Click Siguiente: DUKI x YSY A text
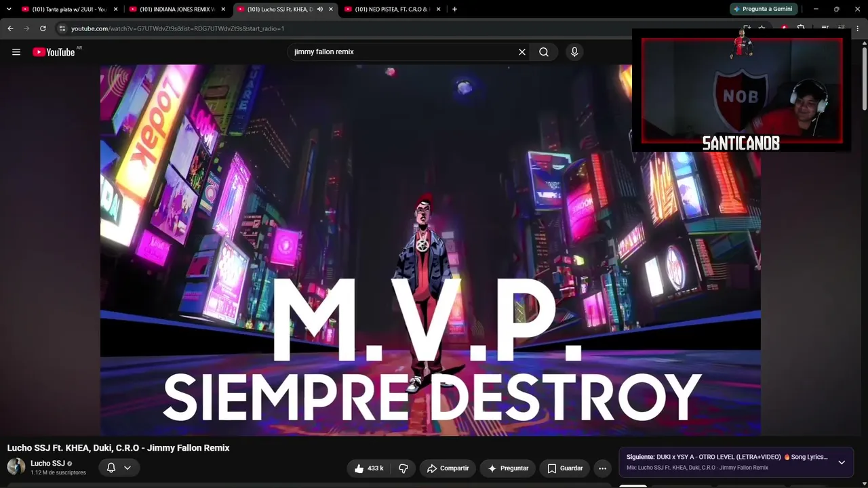Viewport: 868px width, 488px height. pos(727,457)
